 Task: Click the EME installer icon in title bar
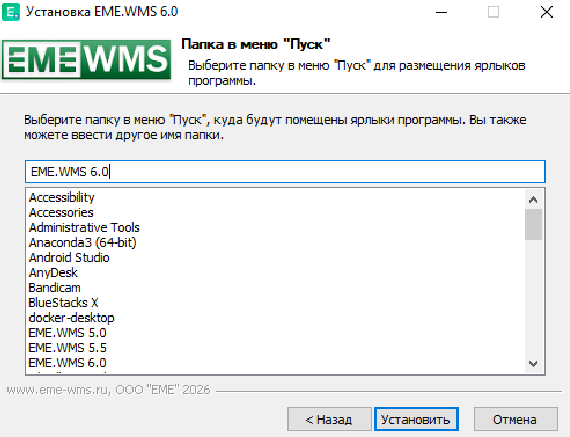pyautogui.click(x=11, y=12)
